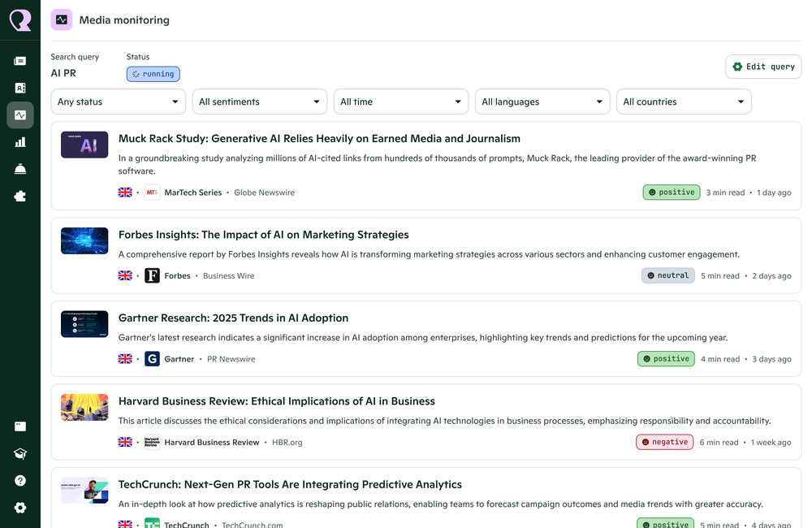Expand the All time dropdown

pyautogui.click(x=400, y=102)
